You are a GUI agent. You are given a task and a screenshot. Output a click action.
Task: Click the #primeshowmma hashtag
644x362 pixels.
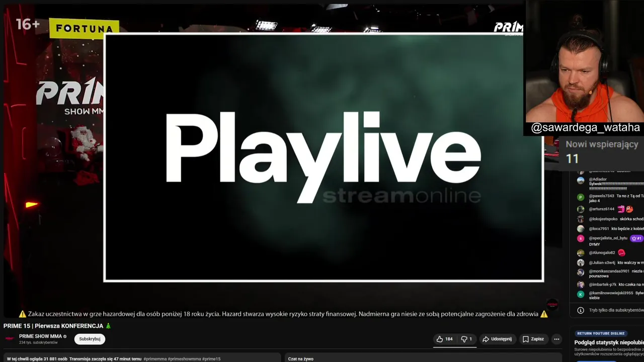click(184, 359)
